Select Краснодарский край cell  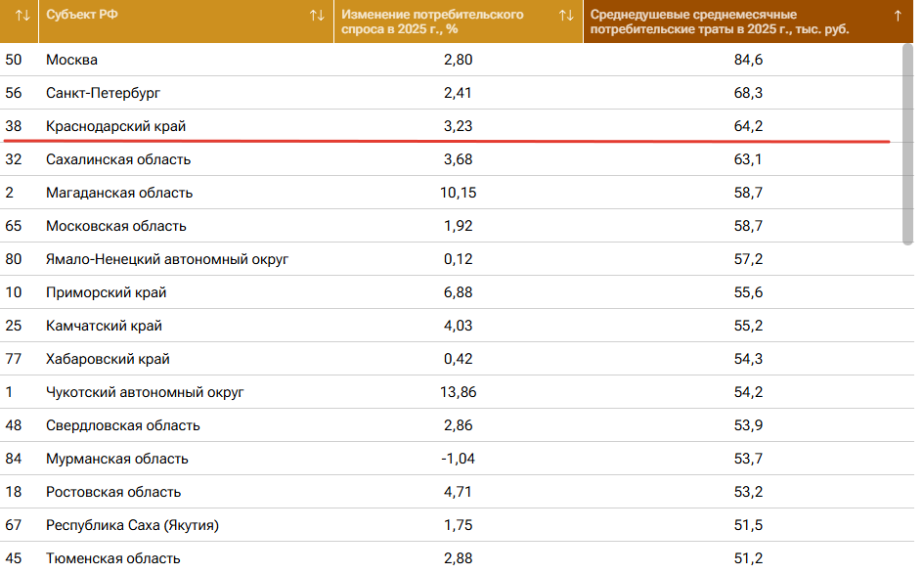[x=116, y=126]
